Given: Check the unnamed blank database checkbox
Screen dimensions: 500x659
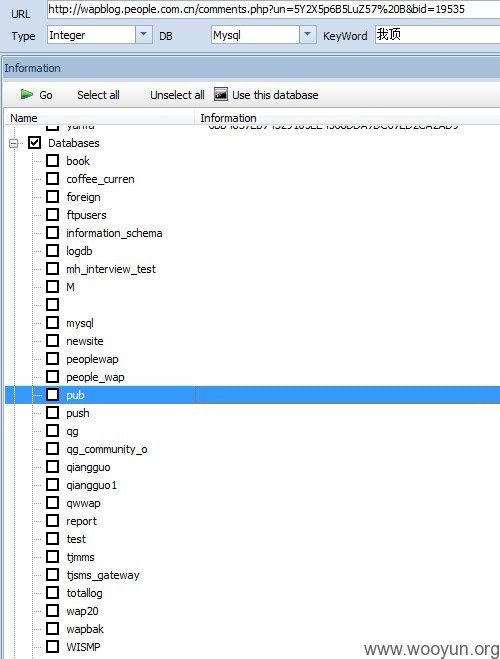Looking at the screenshot, I should 53,304.
